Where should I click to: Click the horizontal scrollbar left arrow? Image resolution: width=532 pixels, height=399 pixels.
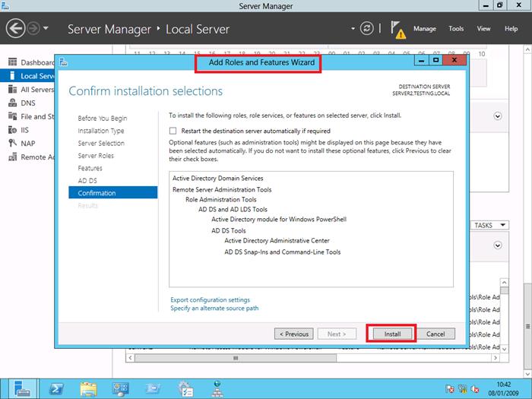click(x=131, y=358)
